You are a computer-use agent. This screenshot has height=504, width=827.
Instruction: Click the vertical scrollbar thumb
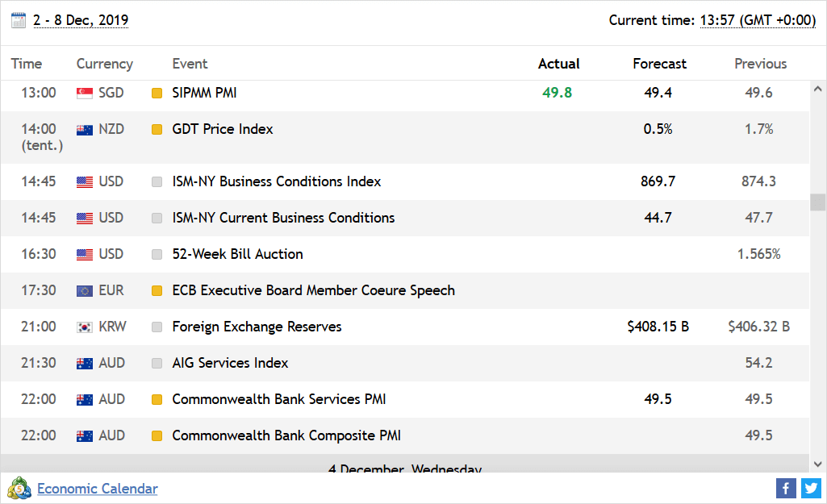coord(818,202)
